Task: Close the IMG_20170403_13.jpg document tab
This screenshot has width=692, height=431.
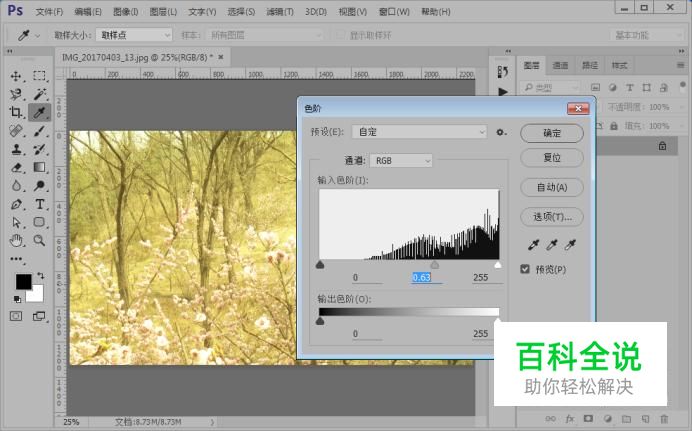Action: tap(221, 57)
